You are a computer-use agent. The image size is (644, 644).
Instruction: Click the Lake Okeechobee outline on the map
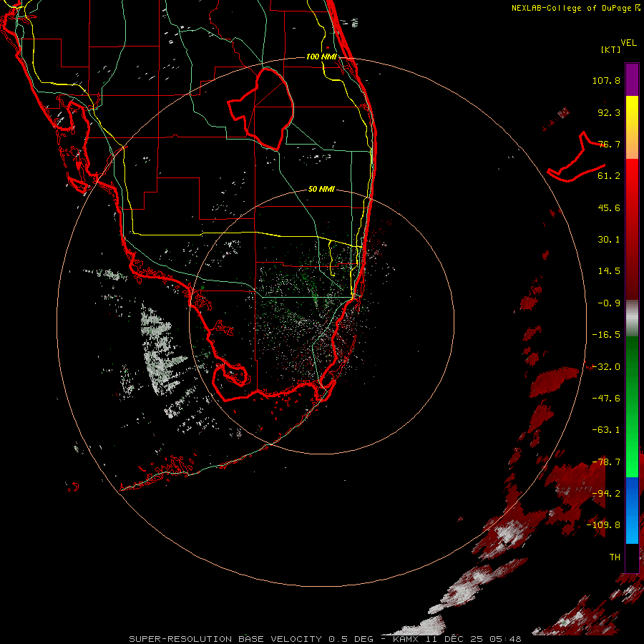[261, 109]
